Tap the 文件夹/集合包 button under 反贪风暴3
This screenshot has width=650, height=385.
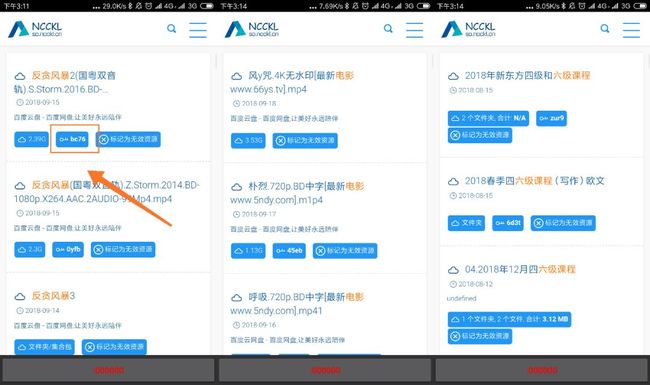[44, 347]
